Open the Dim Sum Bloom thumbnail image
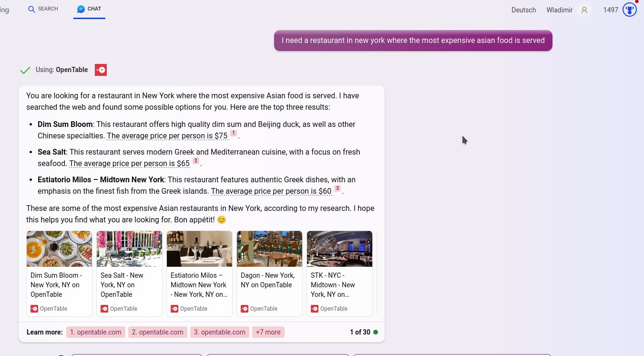This screenshot has width=644, height=356. click(x=59, y=249)
